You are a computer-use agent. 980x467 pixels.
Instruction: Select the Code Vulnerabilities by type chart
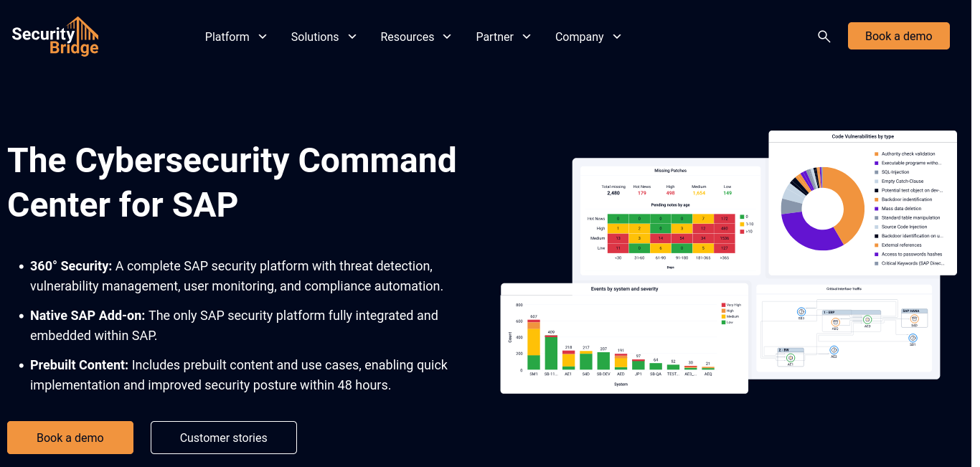point(863,202)
